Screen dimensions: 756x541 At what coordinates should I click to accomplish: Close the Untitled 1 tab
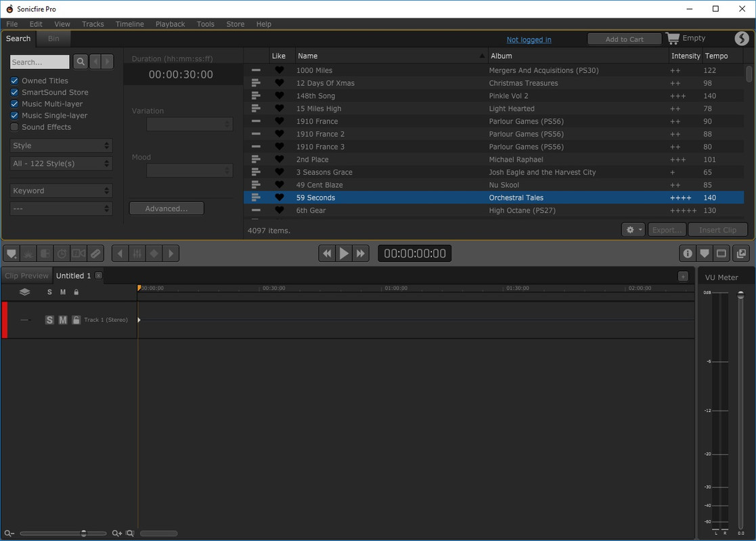coord(98,275)
